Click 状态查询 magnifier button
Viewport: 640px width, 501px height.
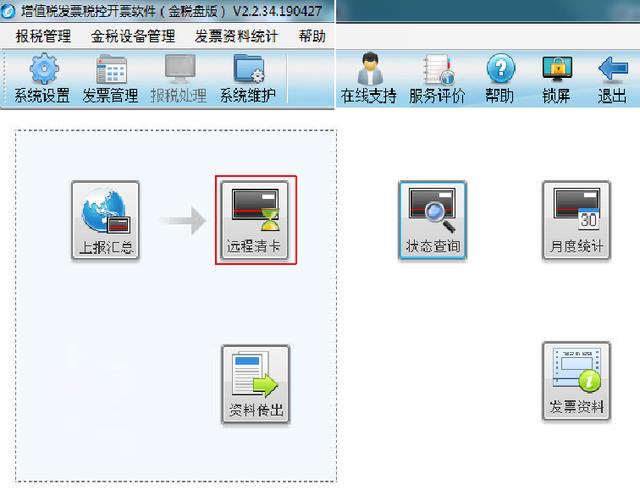tap(433, 220)
